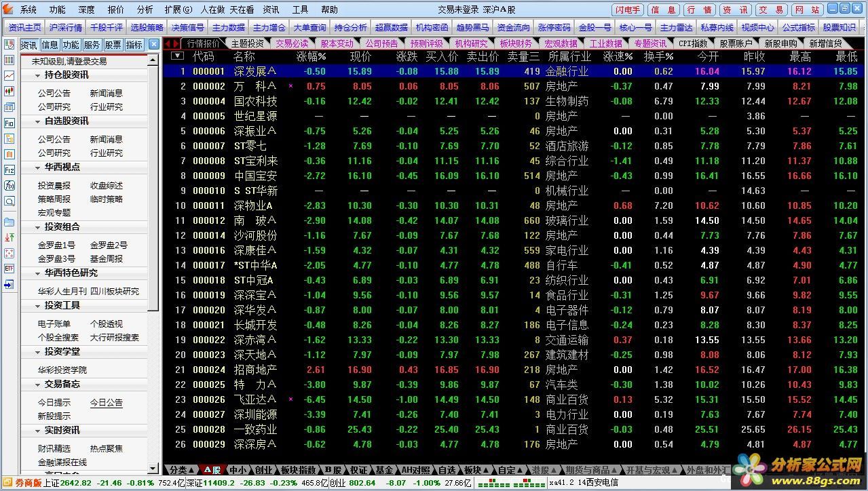This screenshot has width=868, height=491.
Task: Open the 工具 menu
Action: (x=300, y=9)
